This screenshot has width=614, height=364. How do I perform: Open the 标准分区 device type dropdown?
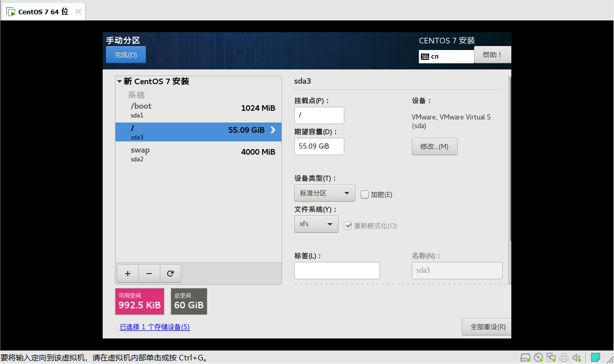click(324, 193)
